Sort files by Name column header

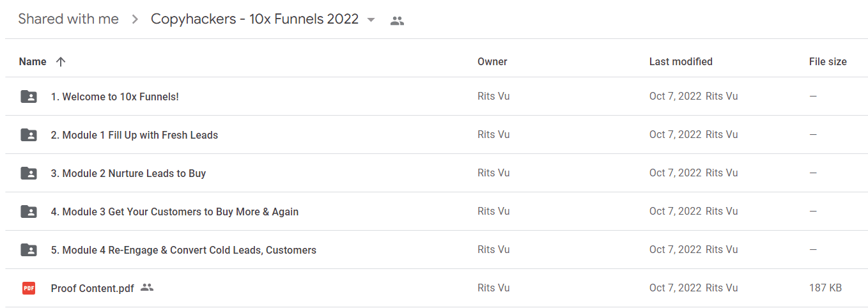[33, 62]
